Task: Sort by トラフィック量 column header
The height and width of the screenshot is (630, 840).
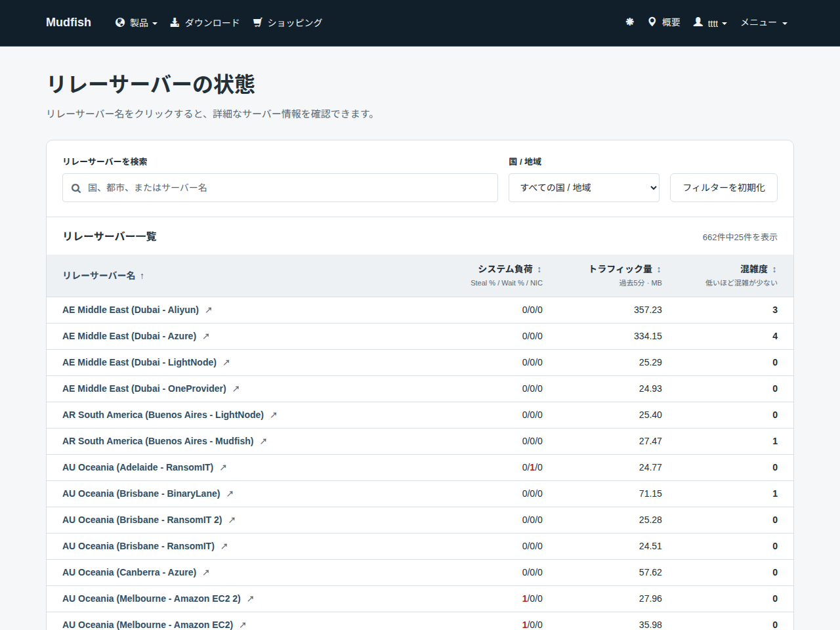Action: (x=625, y=269)
